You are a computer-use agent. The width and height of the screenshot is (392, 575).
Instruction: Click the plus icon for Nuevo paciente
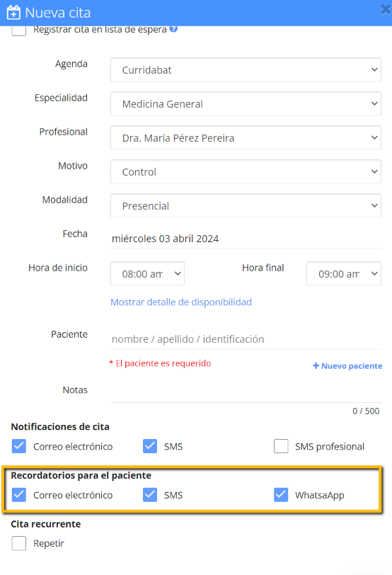pyautogui.click(x=316, y=365)
